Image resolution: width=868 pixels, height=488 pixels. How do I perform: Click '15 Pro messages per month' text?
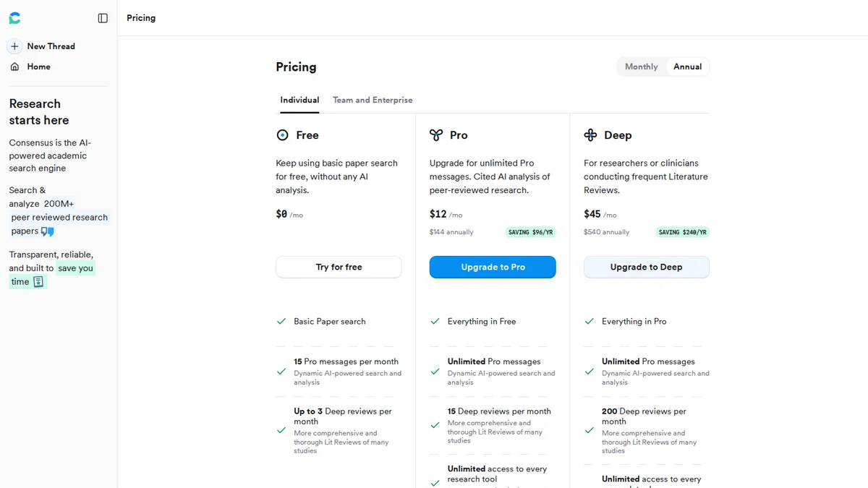[346, 361]
